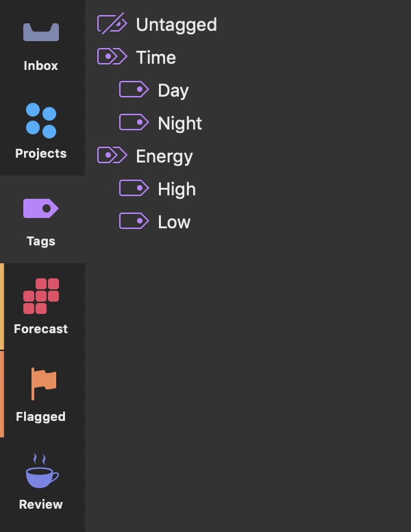Open Review via the coffee cup icon
This screenshot has width=411, height=532.
coord(42,471)
